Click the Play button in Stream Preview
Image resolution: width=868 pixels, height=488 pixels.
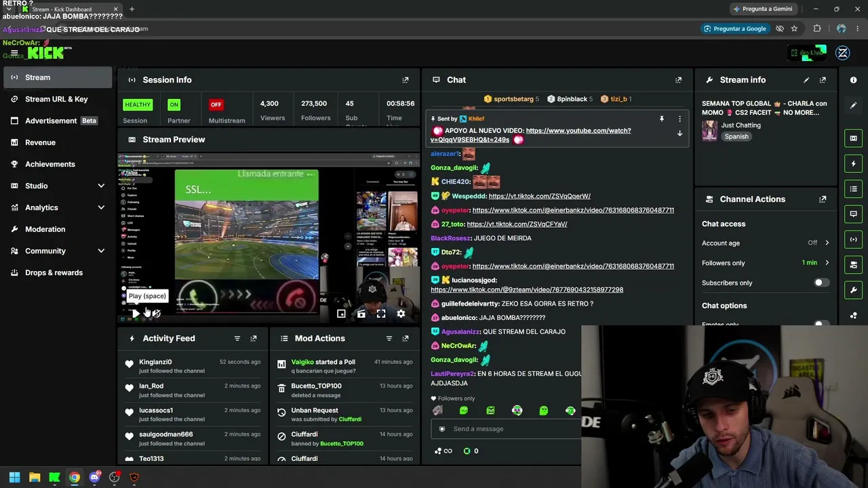(x=136, y=313)
